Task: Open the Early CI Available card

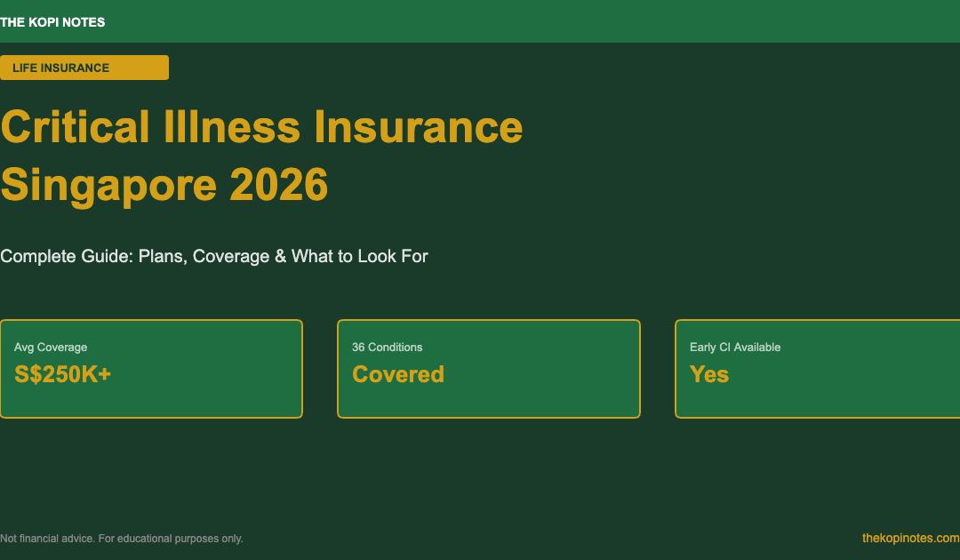Action: 818,368
